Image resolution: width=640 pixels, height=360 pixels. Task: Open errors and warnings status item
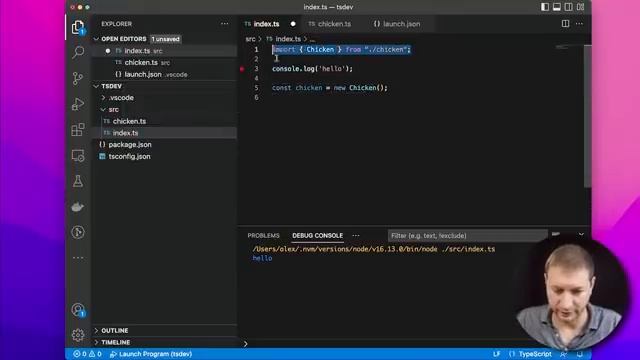pos(87,354)
